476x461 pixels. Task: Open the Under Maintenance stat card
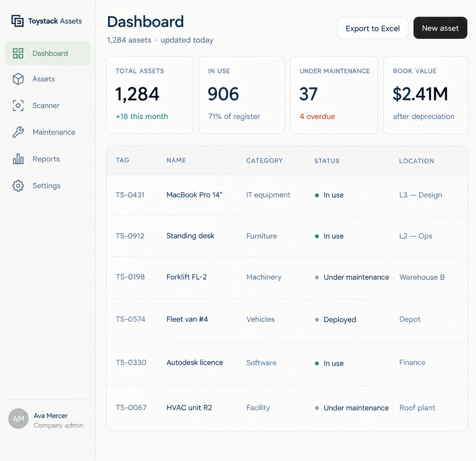coord(334,95)
